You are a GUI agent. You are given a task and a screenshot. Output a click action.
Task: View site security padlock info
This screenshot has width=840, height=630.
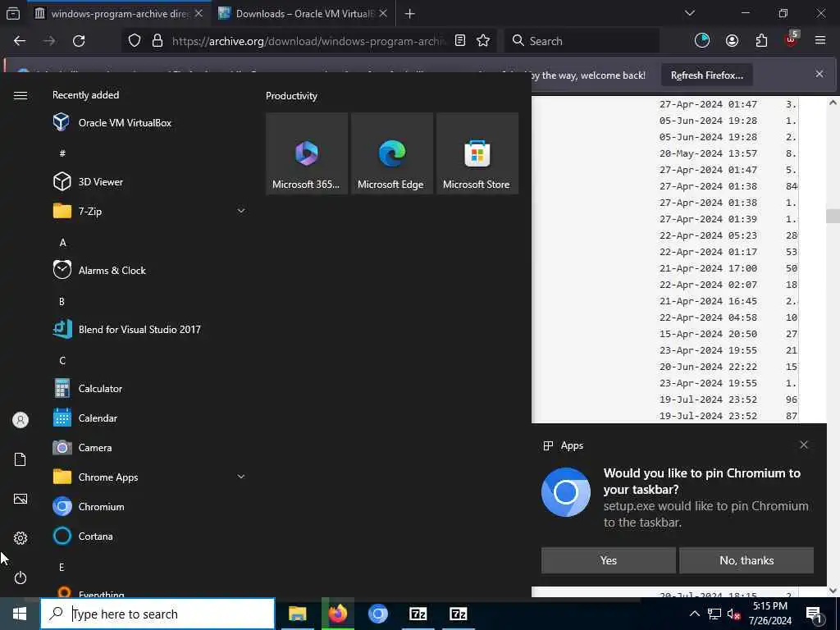coord(157,41)
